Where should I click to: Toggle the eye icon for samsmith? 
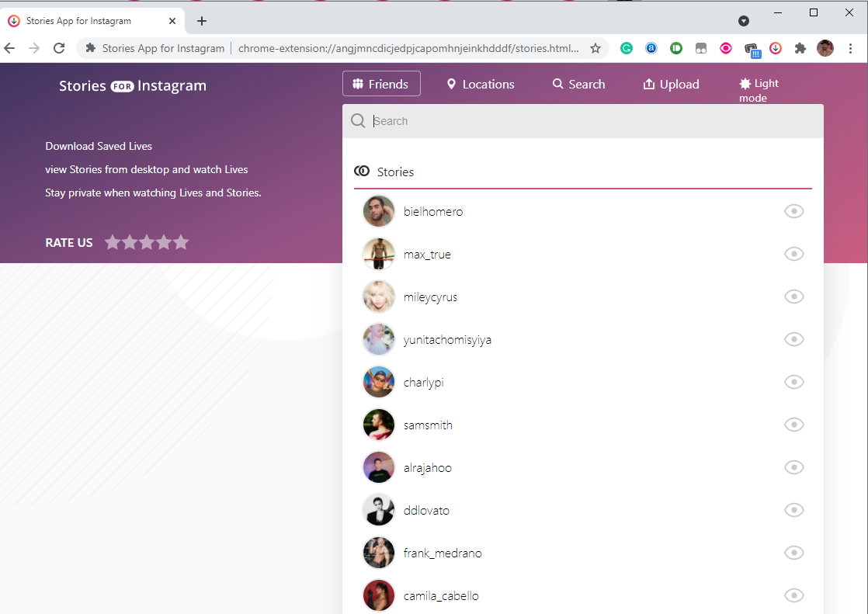(x=793, y=425)
